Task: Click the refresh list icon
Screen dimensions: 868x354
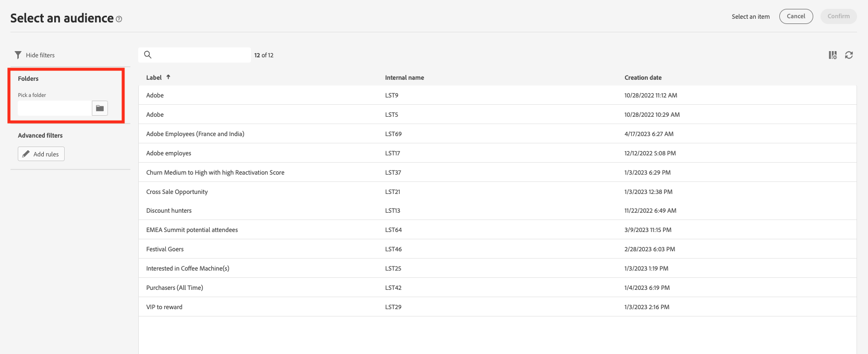Action: click(x=849, y=55)
